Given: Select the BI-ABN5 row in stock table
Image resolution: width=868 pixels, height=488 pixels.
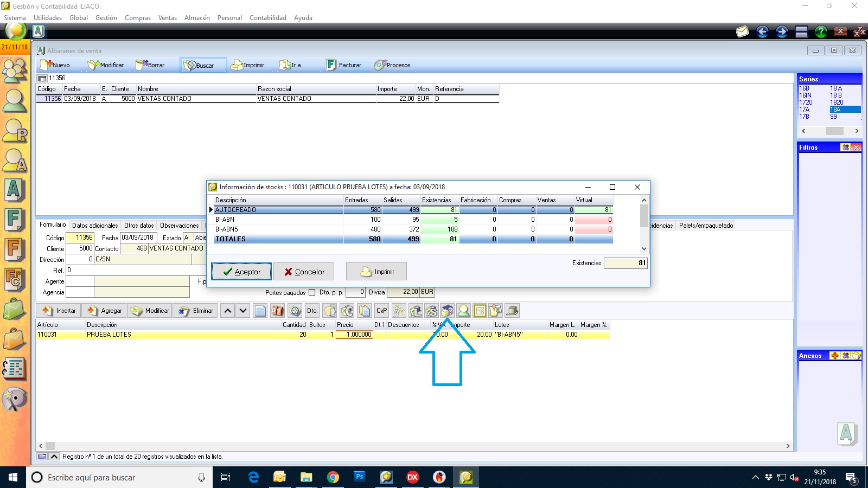Looking at the screenshot, I should pos(413,229).
